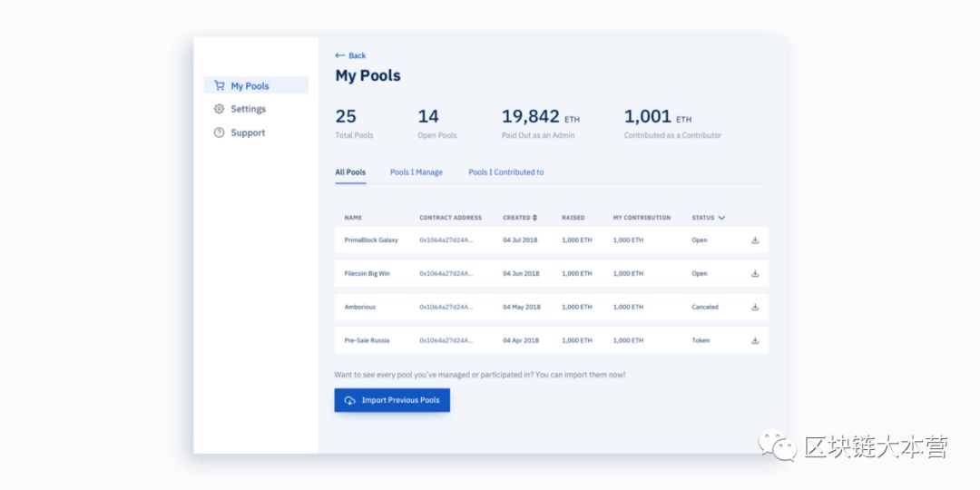
Task: Open the Amborious pool name
Action: click(x=360, y=307)
